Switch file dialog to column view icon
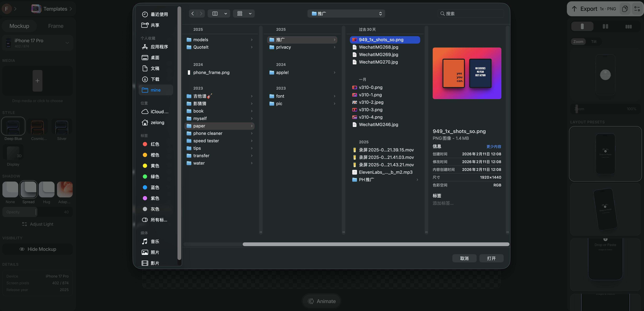 coord(215,14)
